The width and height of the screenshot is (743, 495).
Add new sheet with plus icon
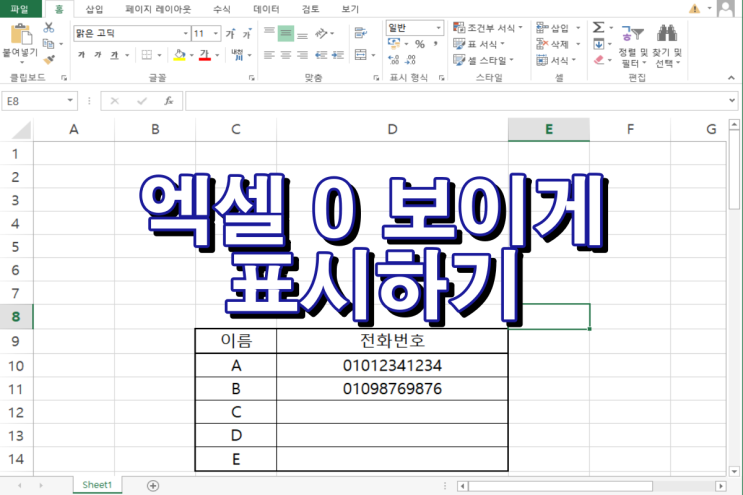click(153, 486)
